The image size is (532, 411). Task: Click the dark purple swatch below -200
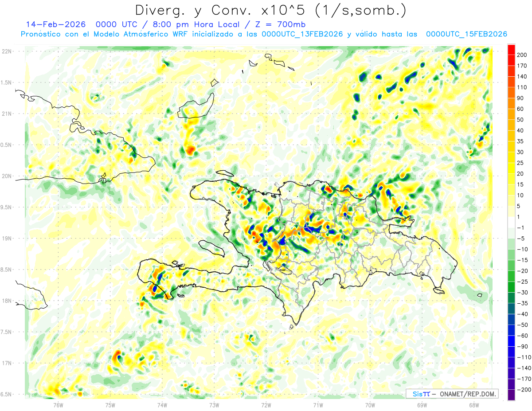[511, 395]
